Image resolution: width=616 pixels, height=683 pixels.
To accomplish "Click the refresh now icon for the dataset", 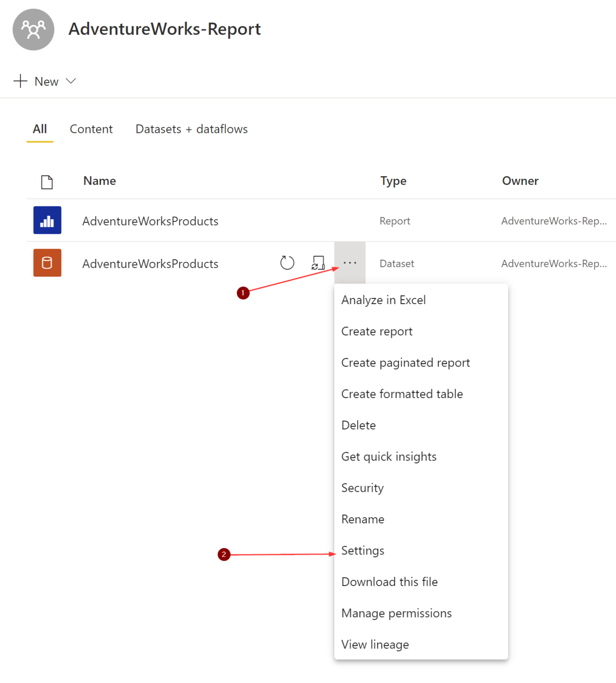I will 287,262.
